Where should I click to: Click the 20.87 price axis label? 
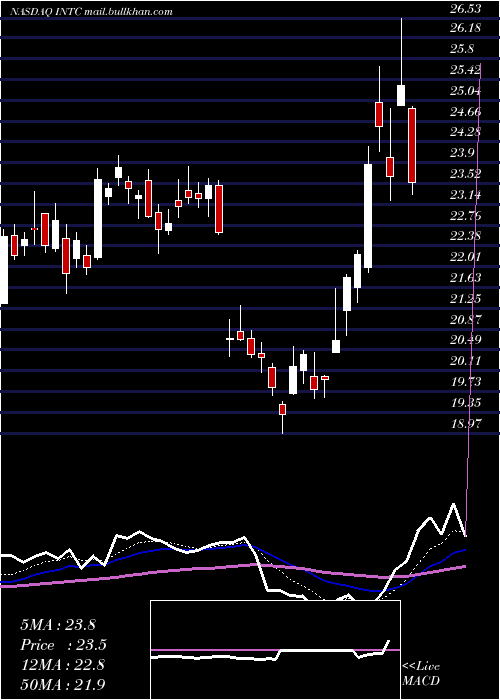tap(465, 319)
